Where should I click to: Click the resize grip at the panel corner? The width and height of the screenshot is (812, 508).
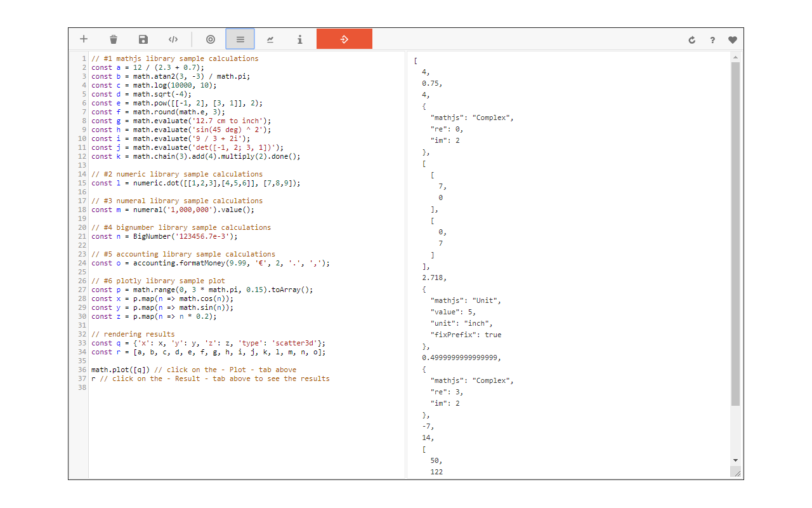(736, 472)
